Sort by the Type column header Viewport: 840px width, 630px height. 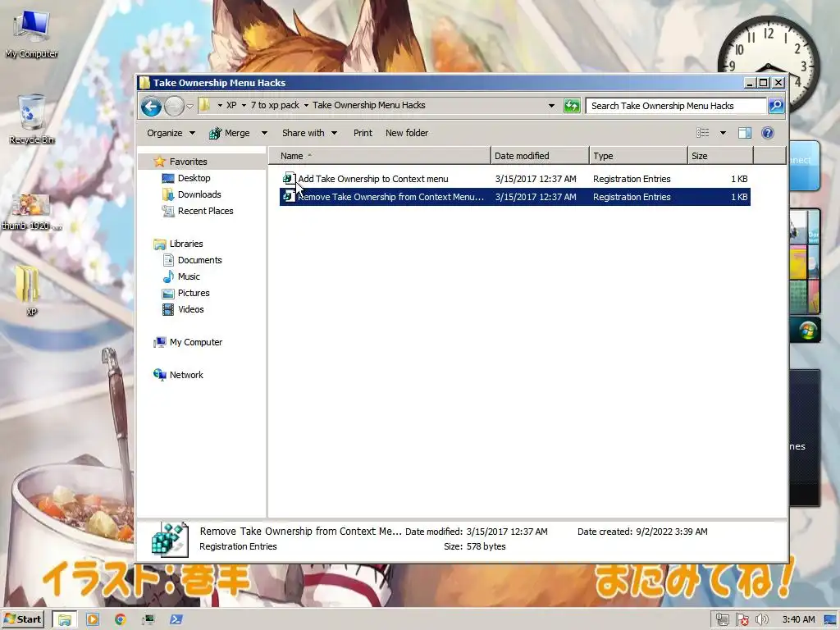(x=638, y=156)
